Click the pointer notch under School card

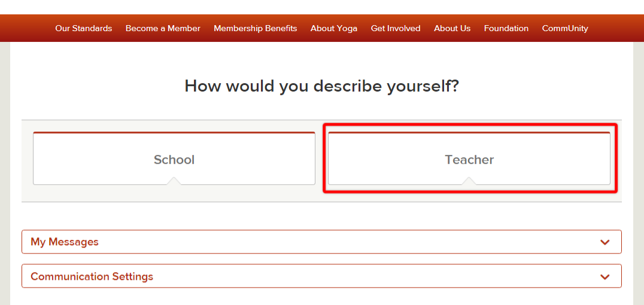174,181
